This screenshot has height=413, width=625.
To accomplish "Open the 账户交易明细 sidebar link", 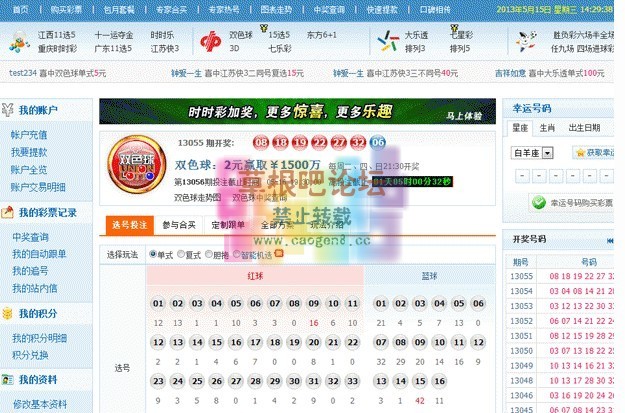I will (x=38, y=187).
